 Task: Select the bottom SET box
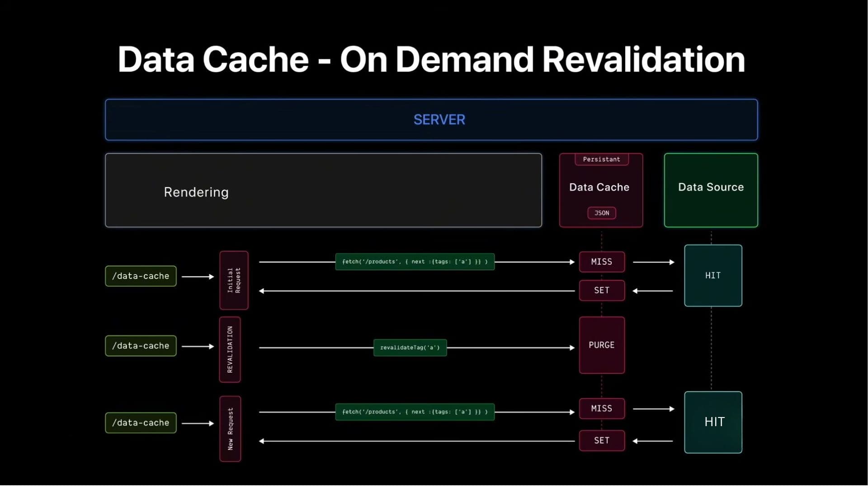click(602, 440)
